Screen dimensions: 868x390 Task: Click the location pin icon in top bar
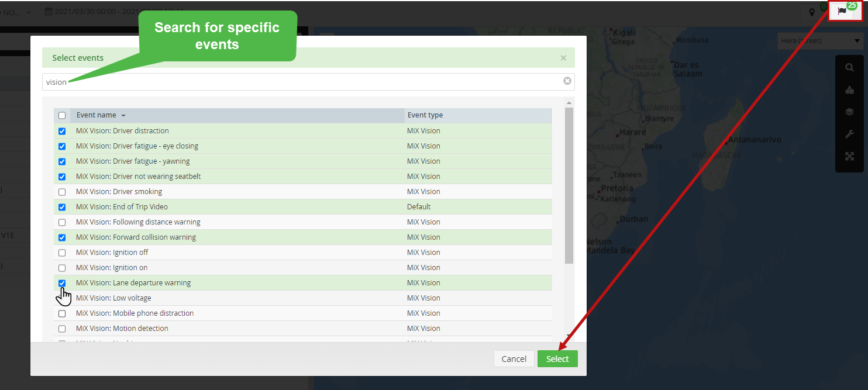[811, 12]
